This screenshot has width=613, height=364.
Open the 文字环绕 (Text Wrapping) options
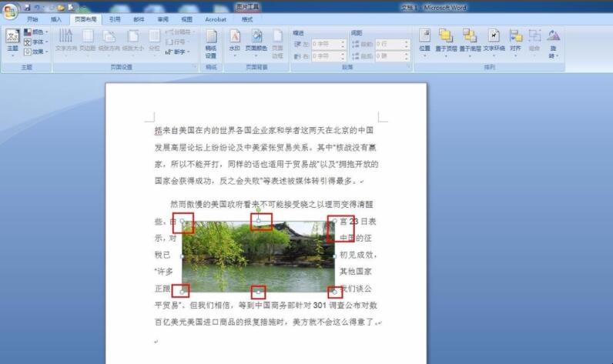point(494,40)
